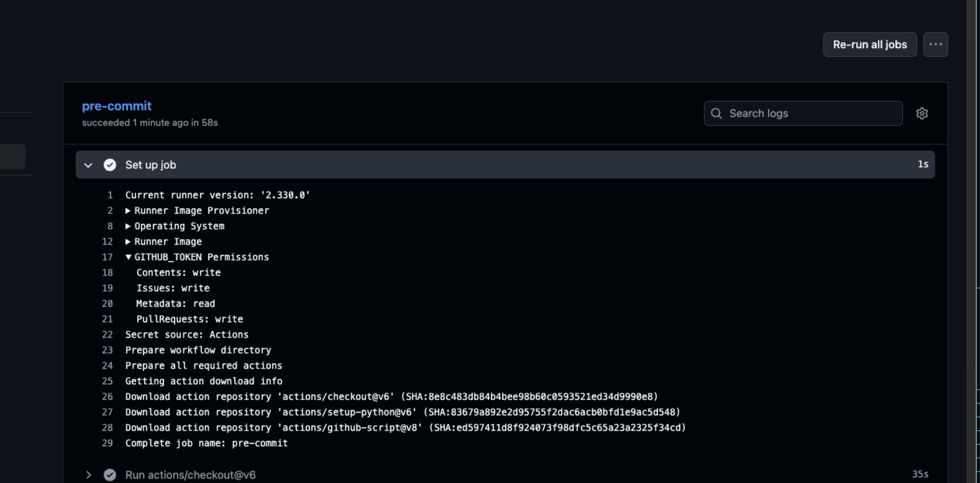Expand the Run actions/checkout@v6 step
The image size is (980, 483).
point(88,475)
